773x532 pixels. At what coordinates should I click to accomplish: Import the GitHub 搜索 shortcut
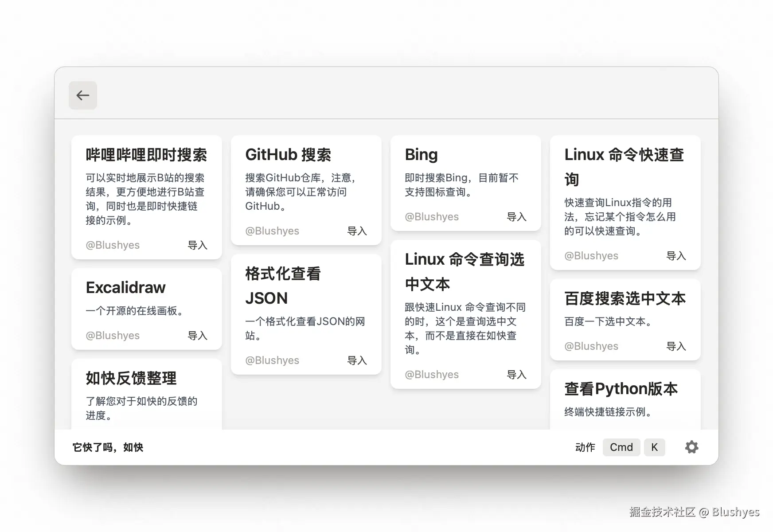point(357,231)
